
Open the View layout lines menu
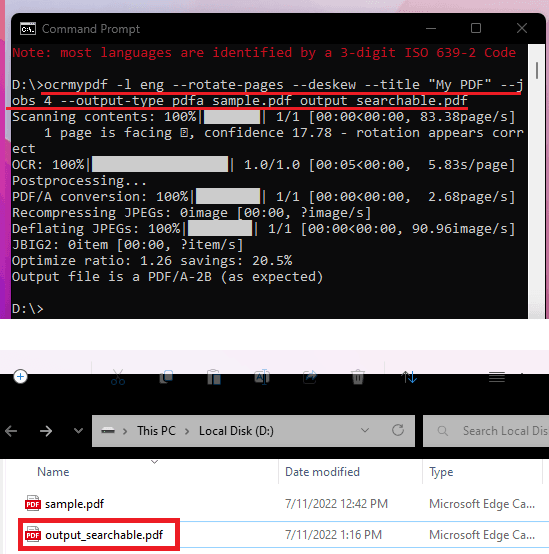click(497, 377)
